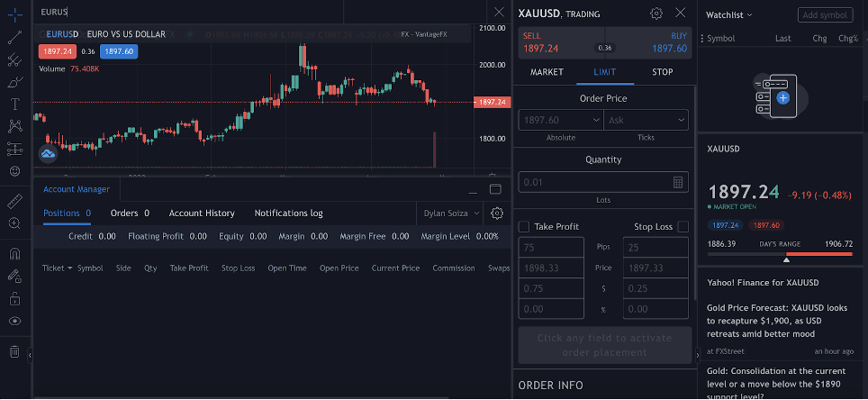Click the Take Profit pips field 75
868x400 pixels.
551,248
